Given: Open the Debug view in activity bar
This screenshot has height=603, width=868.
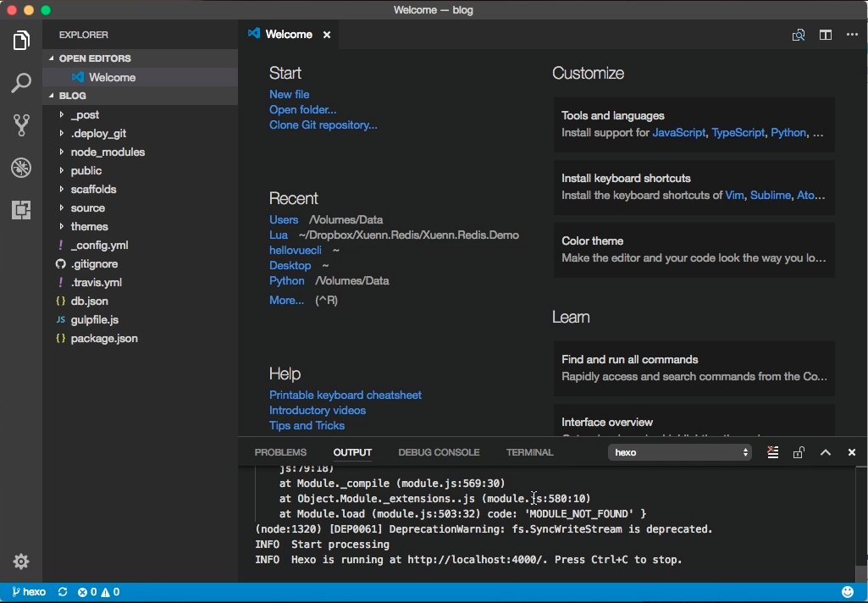Looking at the screenshot, I should [x=21, y=167].
